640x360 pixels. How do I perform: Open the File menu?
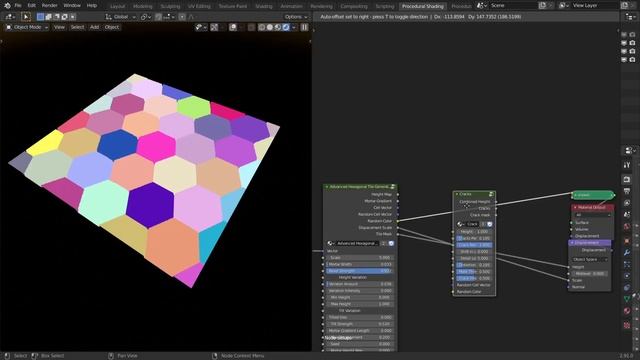[x=18, y=6]
